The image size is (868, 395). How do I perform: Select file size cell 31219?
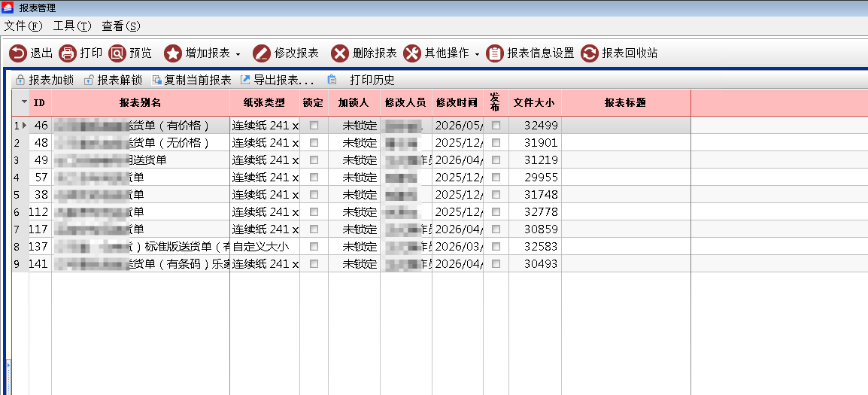click(535, 160)
